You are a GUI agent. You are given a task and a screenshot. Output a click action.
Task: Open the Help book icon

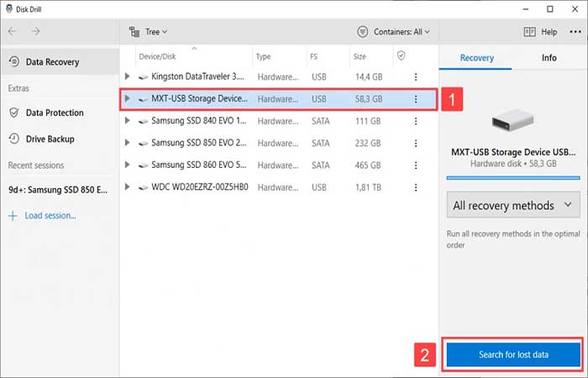tap(530, 32)
